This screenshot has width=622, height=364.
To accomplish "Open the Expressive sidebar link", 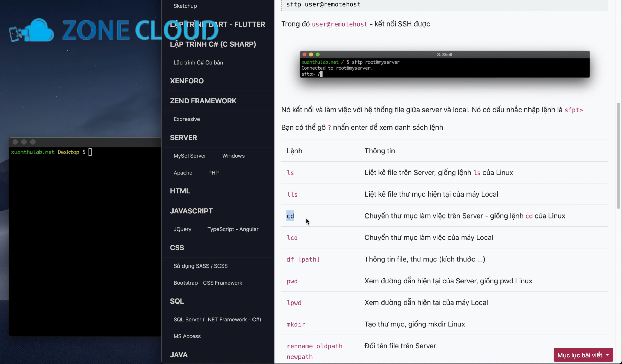I will click(187, 119).
